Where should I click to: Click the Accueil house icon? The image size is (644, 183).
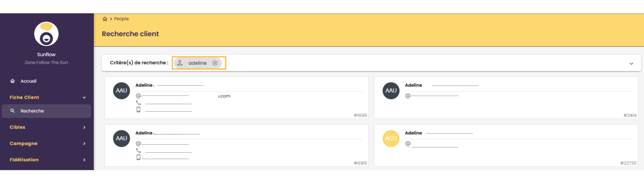click(12, 81)
